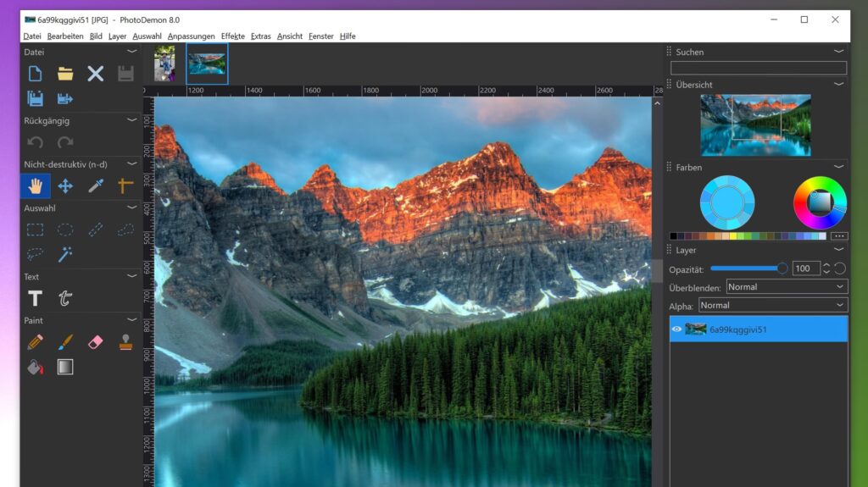Pick the Color picker eyedropper tool
This screenshot has width=868, height=487.
tap(95, 186)
